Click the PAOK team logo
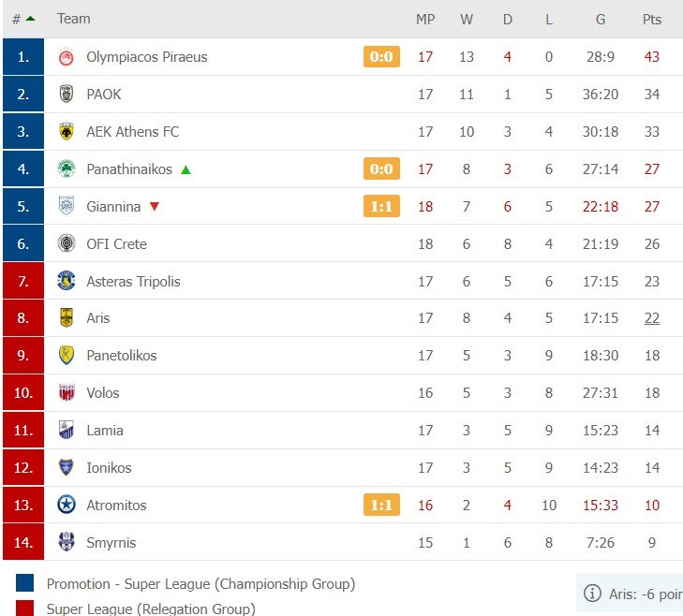683x616 pixels. (67, 95)
